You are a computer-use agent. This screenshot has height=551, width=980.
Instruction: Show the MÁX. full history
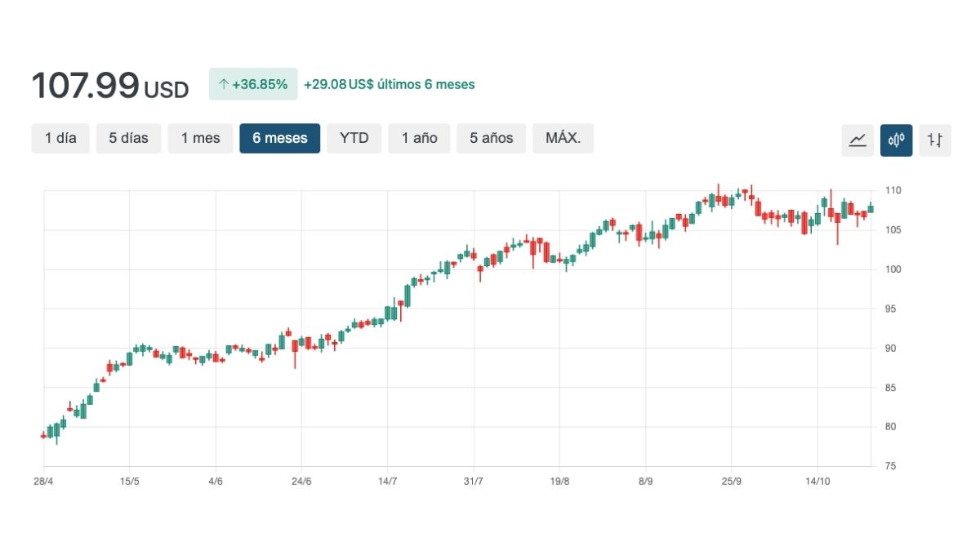pos(563,138)
